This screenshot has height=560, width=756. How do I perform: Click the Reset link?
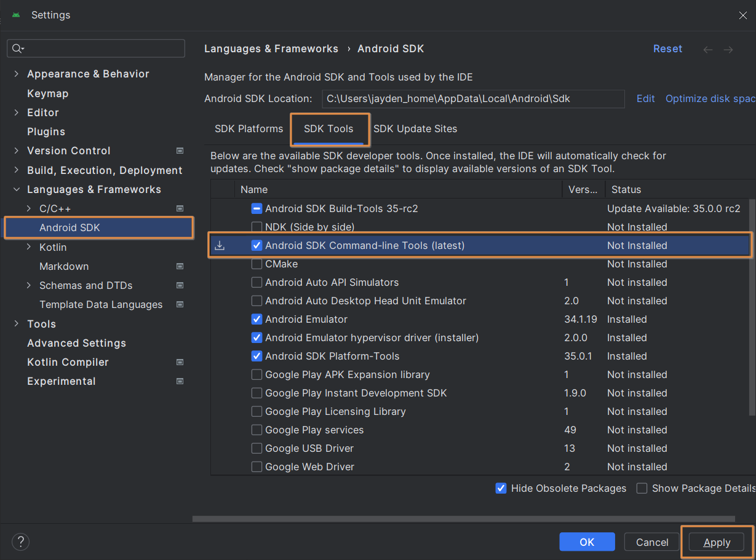tap(667, 49)
